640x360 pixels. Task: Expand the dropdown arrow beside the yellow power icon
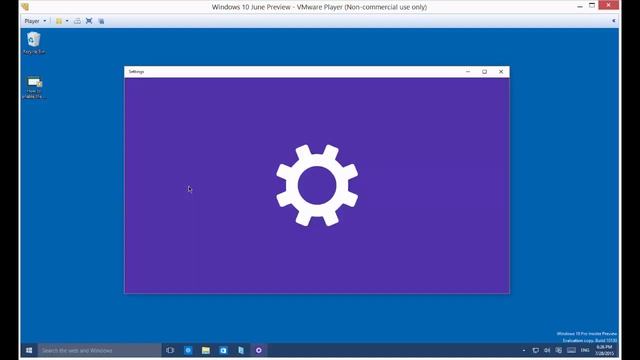[67, 21]
